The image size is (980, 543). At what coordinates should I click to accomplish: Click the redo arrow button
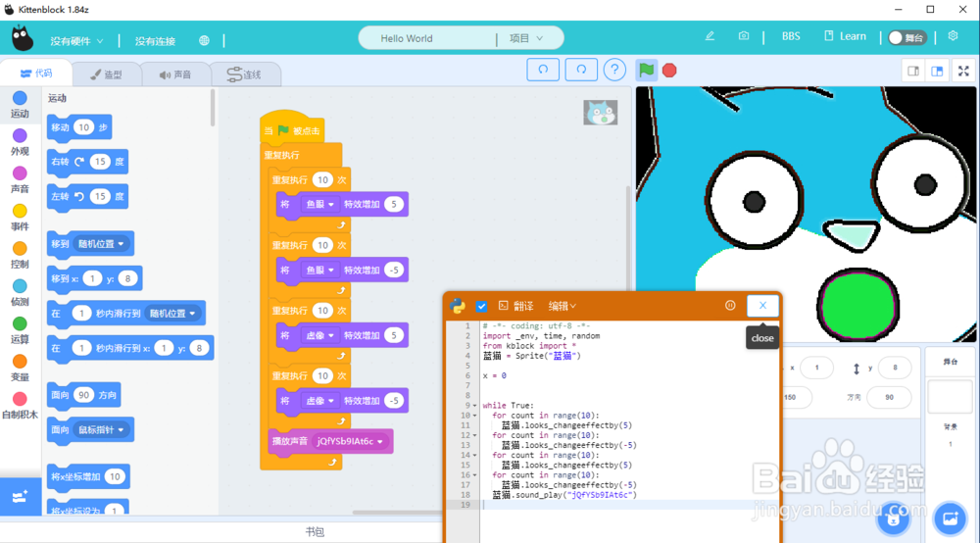pos(581,70)
